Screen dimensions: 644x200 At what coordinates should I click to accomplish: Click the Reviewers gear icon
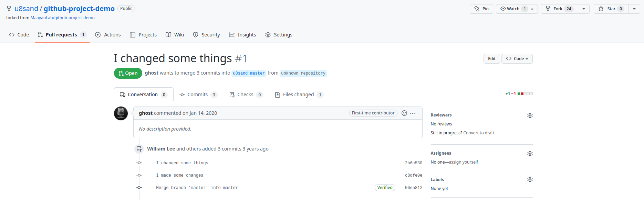tap(530, 115)
